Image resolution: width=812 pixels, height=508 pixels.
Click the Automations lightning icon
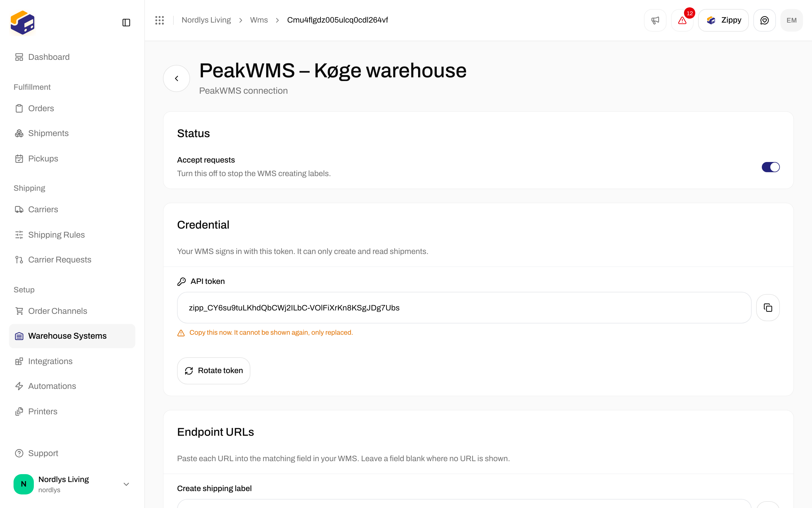tap(19, 386)
